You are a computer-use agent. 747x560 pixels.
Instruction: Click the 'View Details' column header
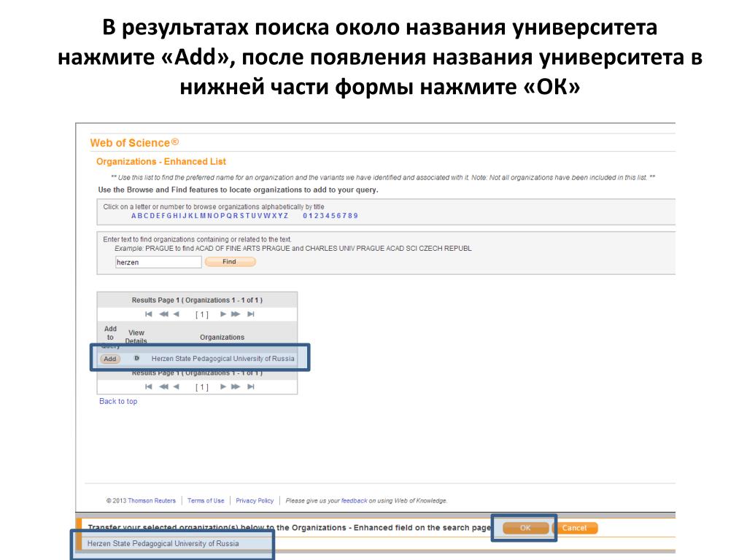click(x=136, y=337)
